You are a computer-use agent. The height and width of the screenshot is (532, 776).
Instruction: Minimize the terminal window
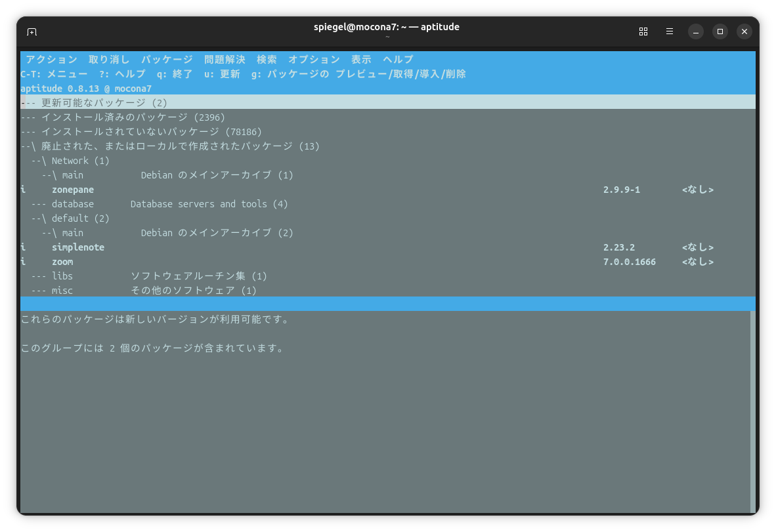695,31
